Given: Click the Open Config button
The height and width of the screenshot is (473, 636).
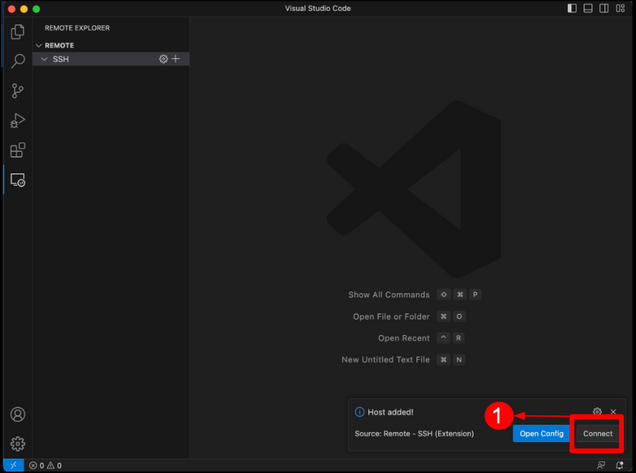Looking at the screenshot, I should (541, 434).
